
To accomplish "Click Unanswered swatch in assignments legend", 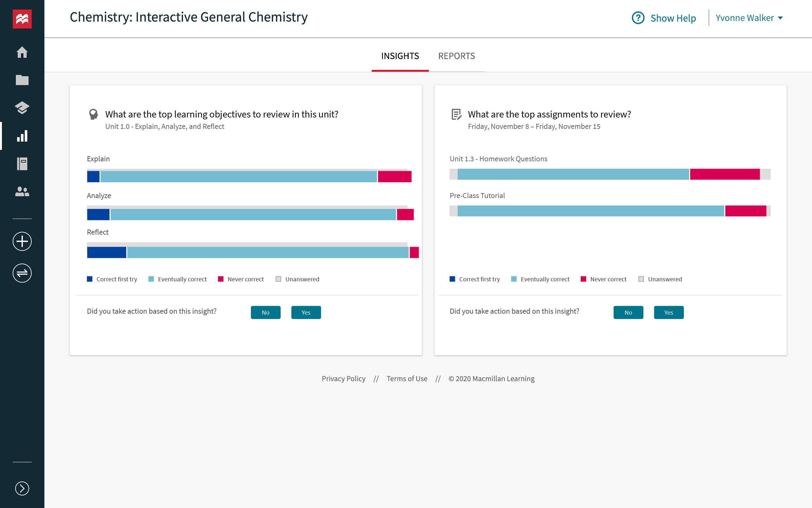I will click(641, 279).
